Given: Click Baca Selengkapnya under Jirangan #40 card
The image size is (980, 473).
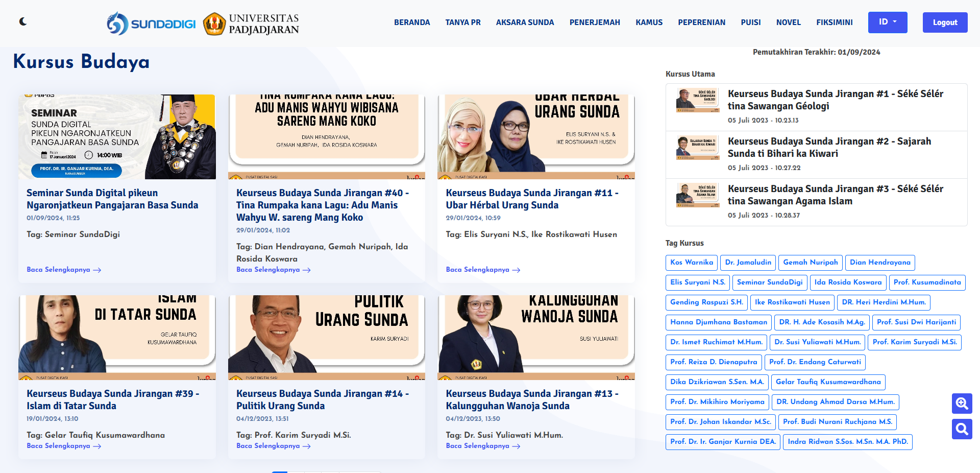Looking at the screenshot, I should point(274,270).
